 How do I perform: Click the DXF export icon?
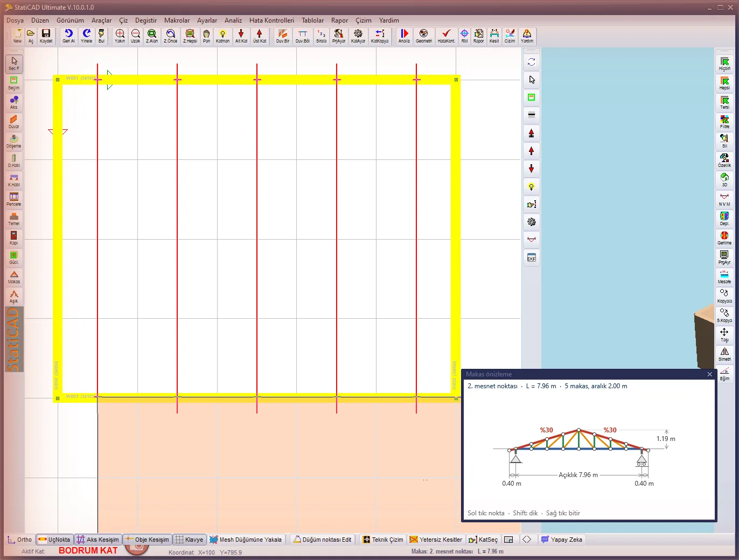pos(532,257)
